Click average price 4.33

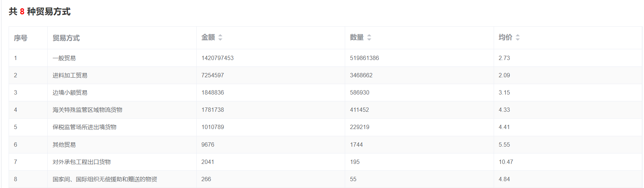[504, 110]
